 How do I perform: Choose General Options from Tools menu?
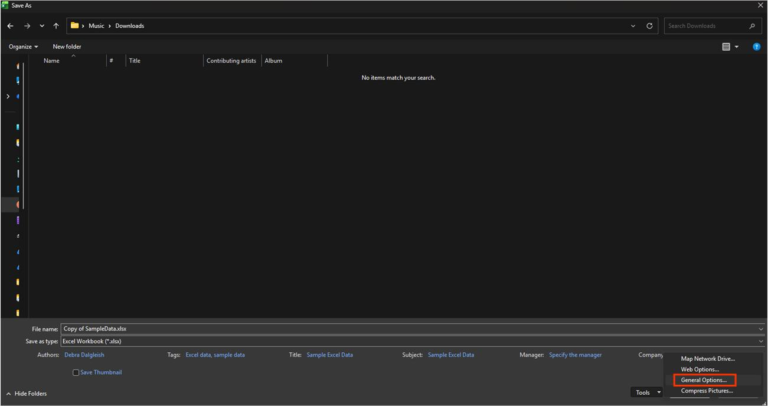click(704, 380)
